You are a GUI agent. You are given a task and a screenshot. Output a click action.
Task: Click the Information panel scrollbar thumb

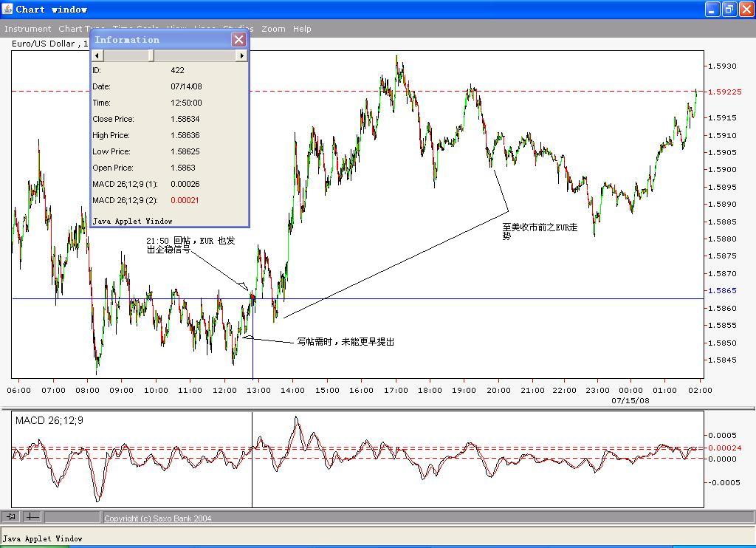point(151,55)
